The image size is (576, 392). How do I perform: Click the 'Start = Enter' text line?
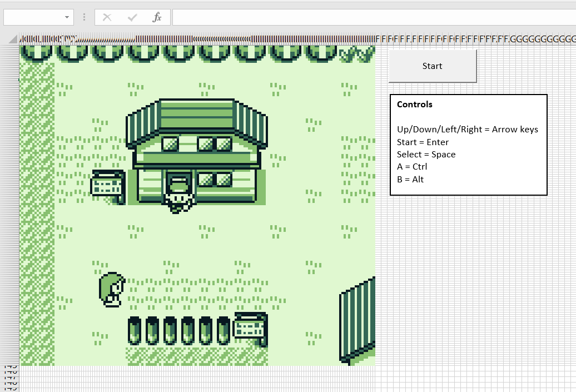pyautogui.click(x=423, y=142)
